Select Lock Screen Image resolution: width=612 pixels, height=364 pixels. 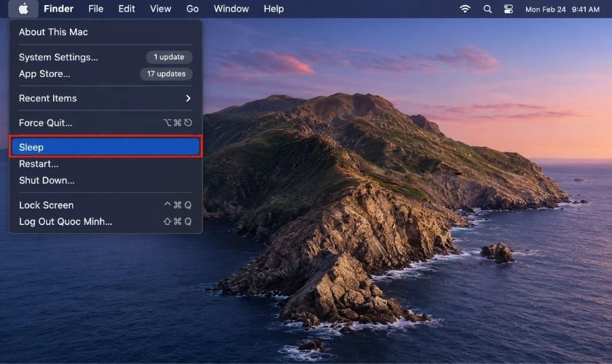(x=106, y=205)
